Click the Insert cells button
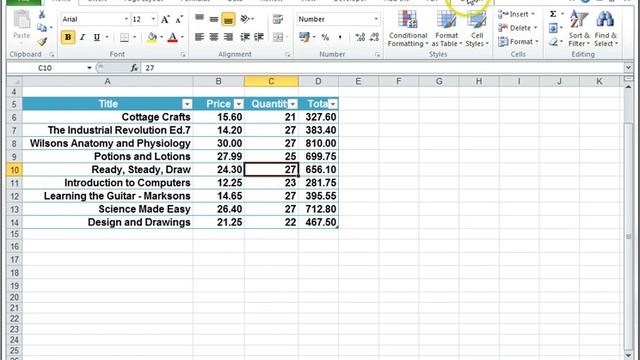Viewport: 640px width, 360px height. point(516,14)
